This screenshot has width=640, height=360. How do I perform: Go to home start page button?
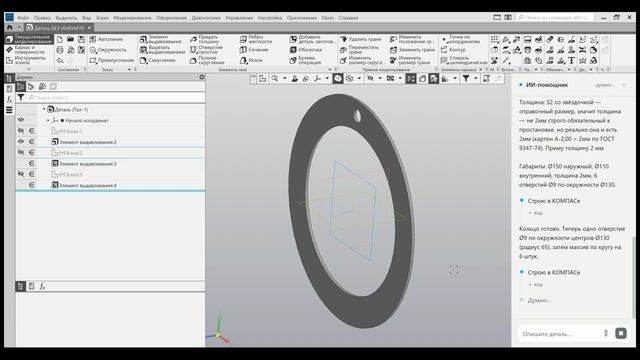point(10,28)
